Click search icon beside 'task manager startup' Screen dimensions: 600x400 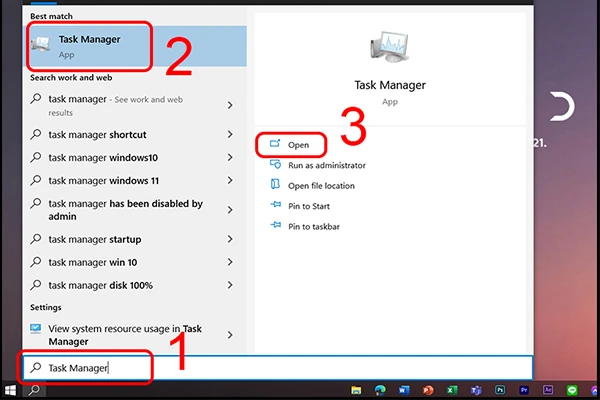coord(36,239)
